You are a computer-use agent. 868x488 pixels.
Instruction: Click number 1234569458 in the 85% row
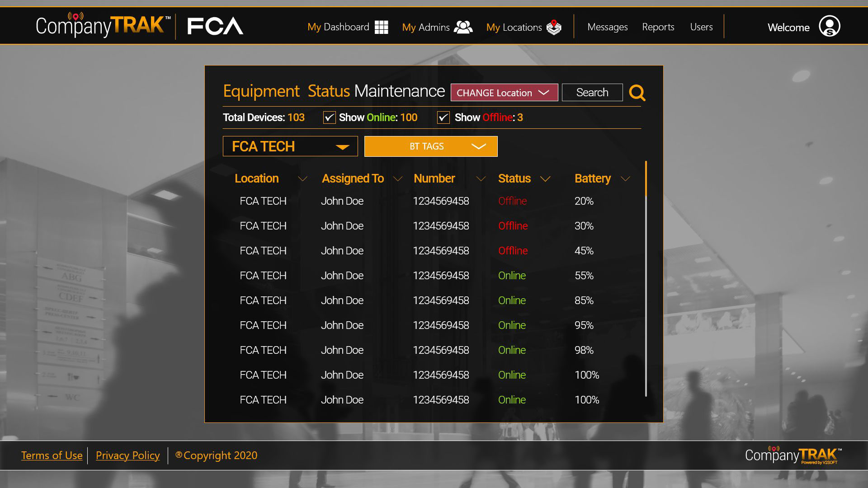(x=441, y=300)
